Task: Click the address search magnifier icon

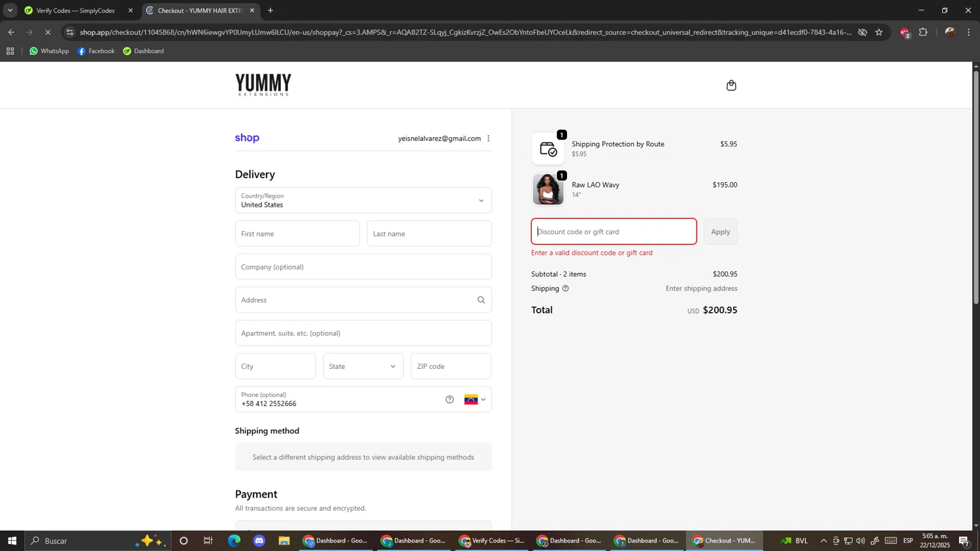Action: 481,300
